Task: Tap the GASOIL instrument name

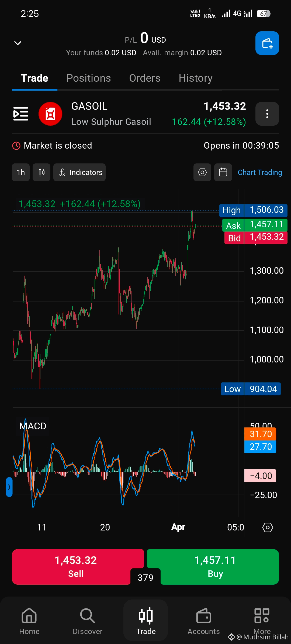Action: [x=89, y=106]
